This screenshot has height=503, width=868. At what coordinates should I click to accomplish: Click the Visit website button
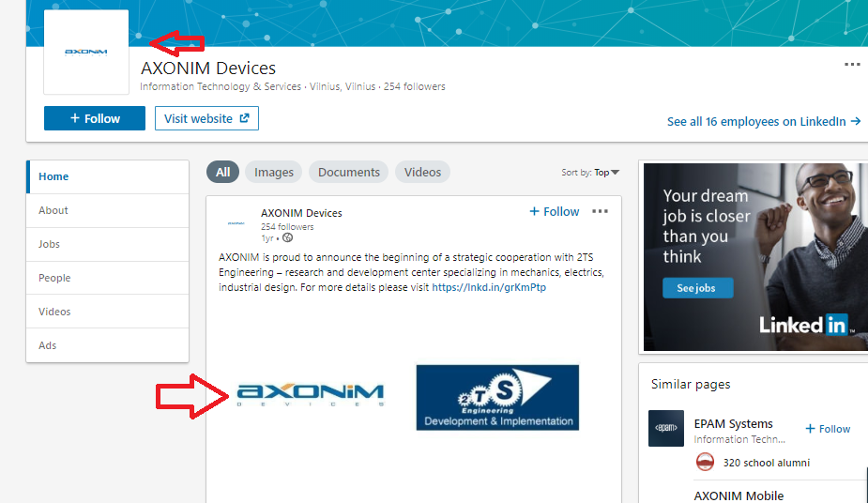pyautogui.click(x=206, y=118)
